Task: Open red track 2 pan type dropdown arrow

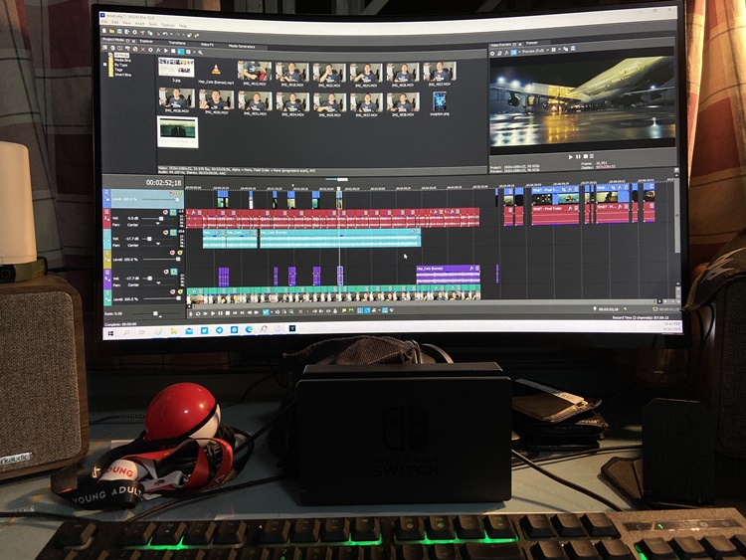Action: 158,223
